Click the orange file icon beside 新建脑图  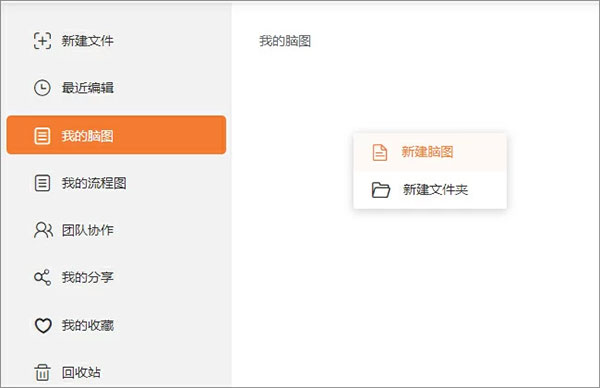pyautogui.click(x=380, y=152)
